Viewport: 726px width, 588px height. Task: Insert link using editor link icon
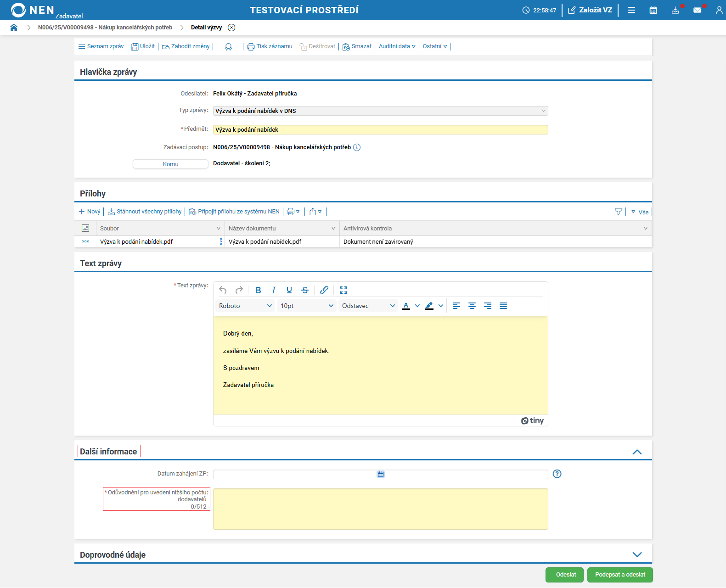click(x=324, y=290)
